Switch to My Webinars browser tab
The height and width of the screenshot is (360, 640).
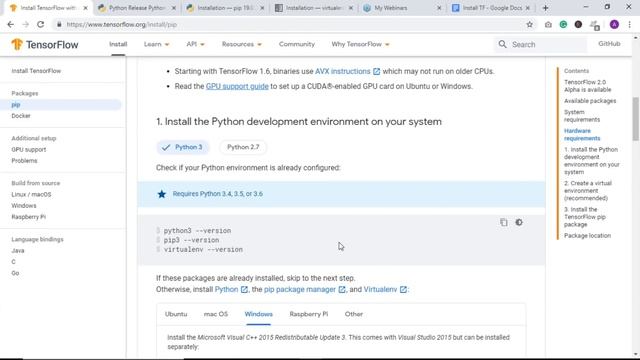click(402, 8)
